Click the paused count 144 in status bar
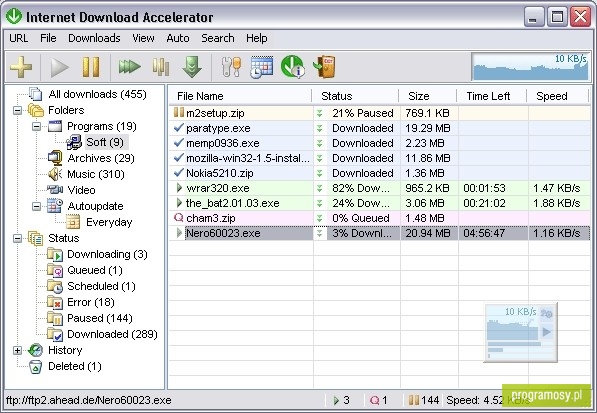597x413 pixels. [423, 400]
